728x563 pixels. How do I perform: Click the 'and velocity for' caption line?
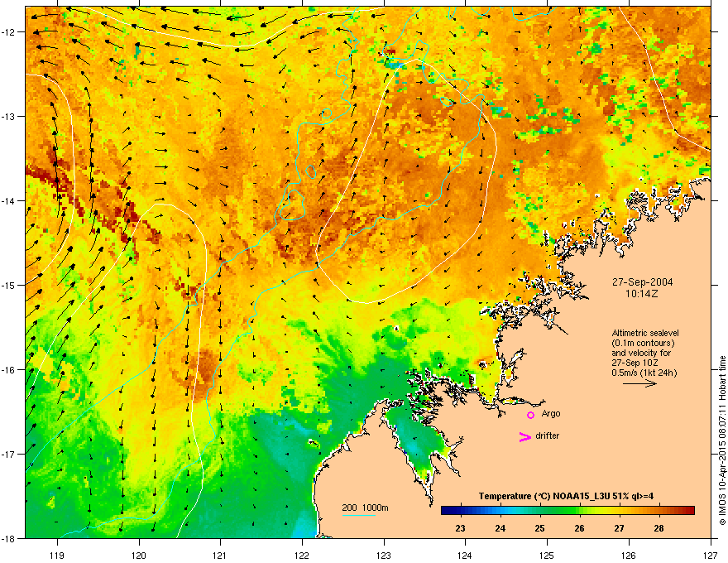[x=641, y=353]
